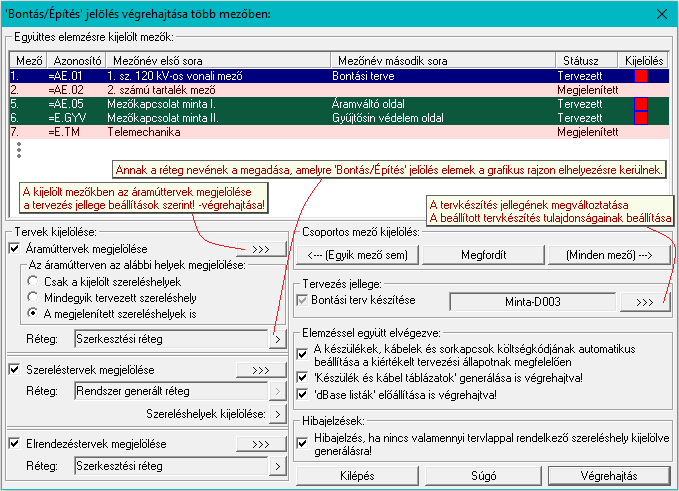Open help with the Súgó button

(x=483, y=476)
